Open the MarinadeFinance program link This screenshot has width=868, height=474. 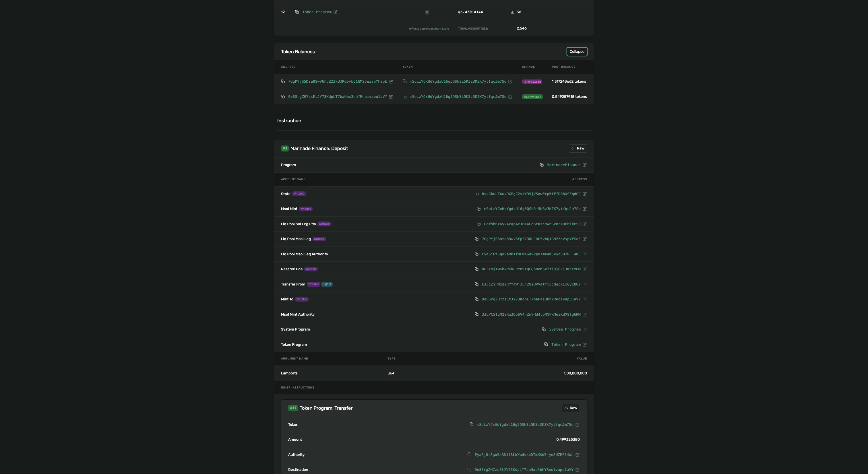coord(563,165)
